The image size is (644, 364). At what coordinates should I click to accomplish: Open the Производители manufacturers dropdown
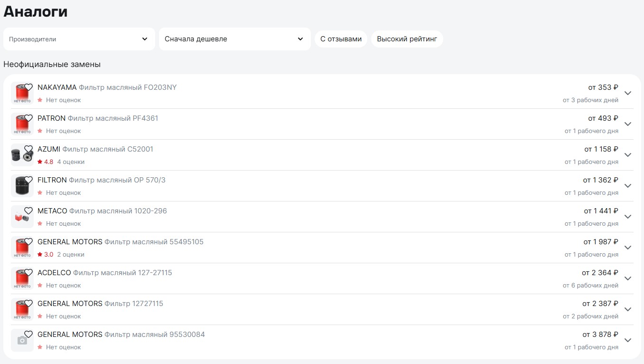coord(79,39)
